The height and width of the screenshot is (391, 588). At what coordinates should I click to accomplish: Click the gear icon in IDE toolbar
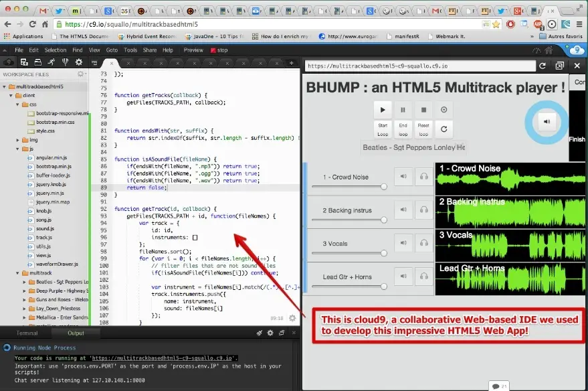(x=79, y=62)
